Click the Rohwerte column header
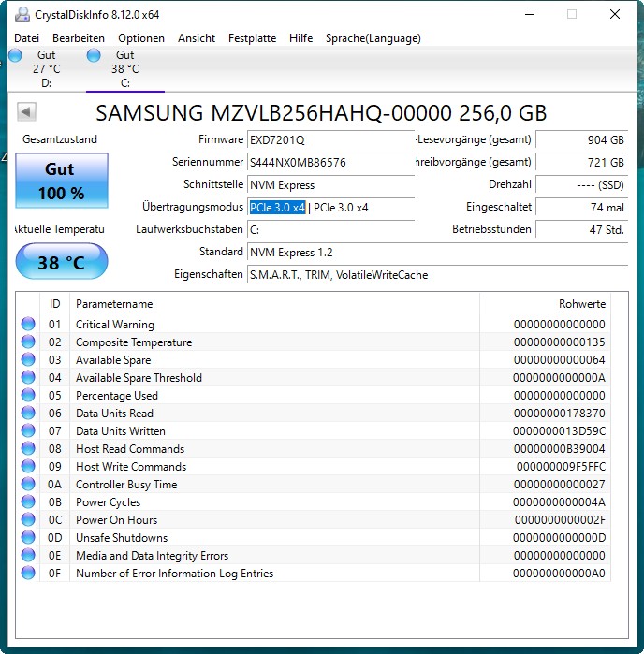644x654 pixels. coord(546,304)
